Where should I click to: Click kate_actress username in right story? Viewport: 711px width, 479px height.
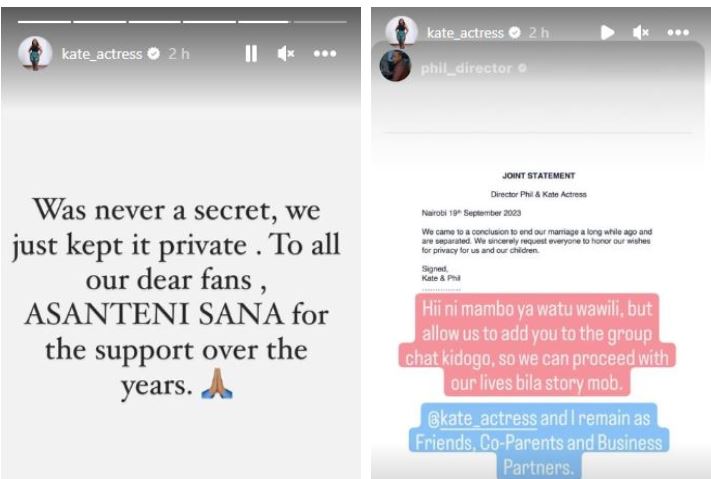pos(465,33)
